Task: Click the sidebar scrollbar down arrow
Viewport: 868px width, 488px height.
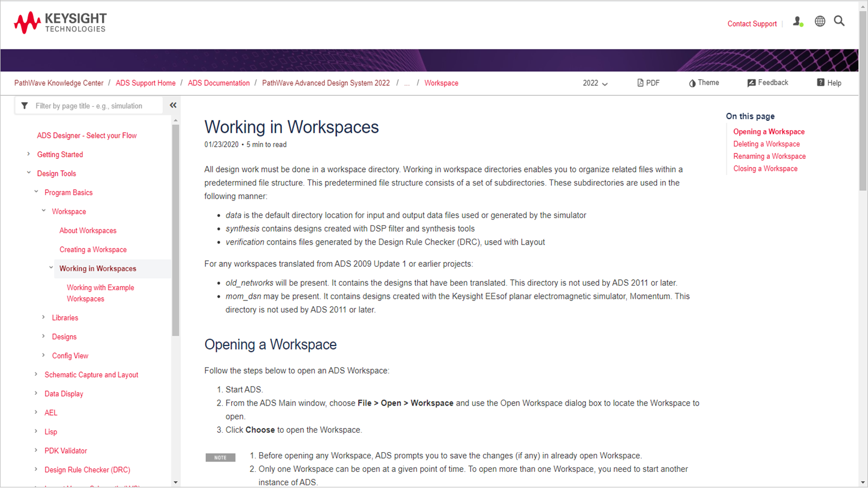Action: point(175,482)
